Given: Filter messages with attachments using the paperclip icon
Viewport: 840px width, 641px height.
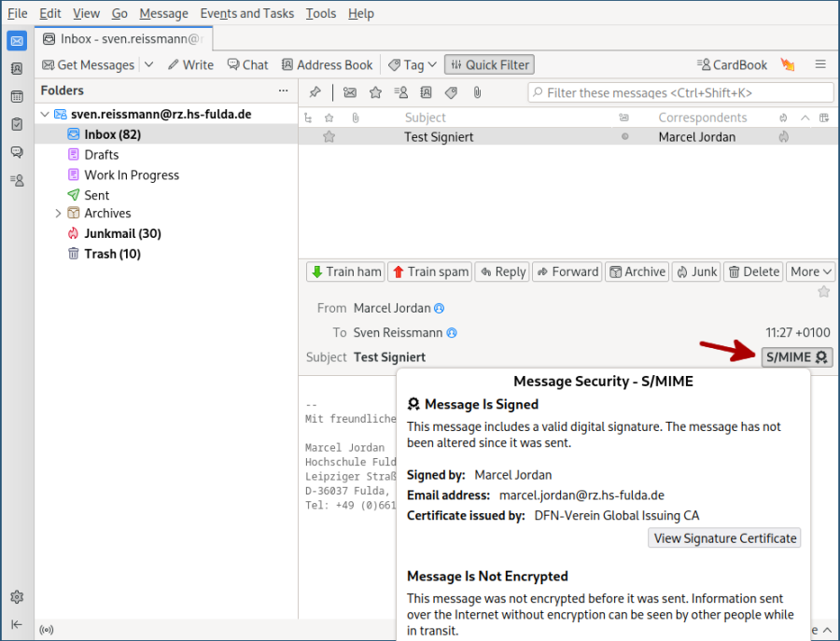Looking at the screenshot, I should point(476,92).
